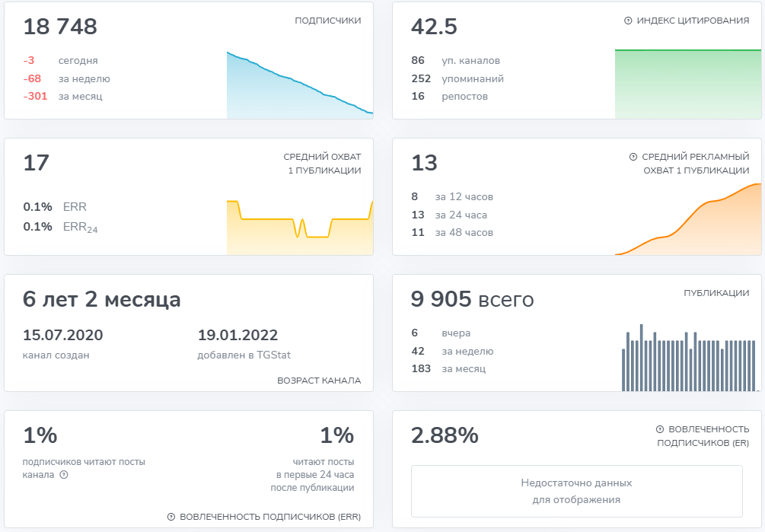Select the creation date '15.07.2020'
Image resolution: width=765 pixels, height=532 pixels.
(x=63, y=335)
